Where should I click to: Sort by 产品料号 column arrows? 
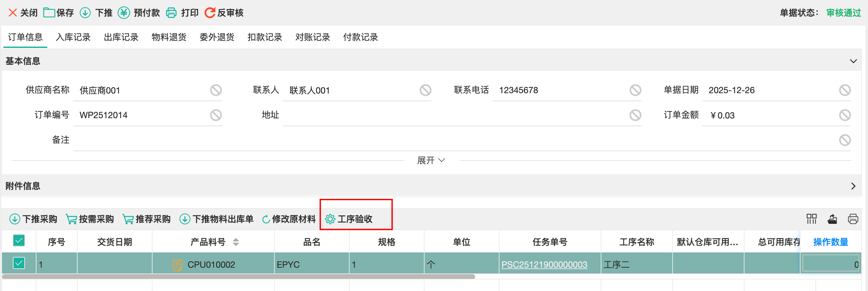[236, 242]
